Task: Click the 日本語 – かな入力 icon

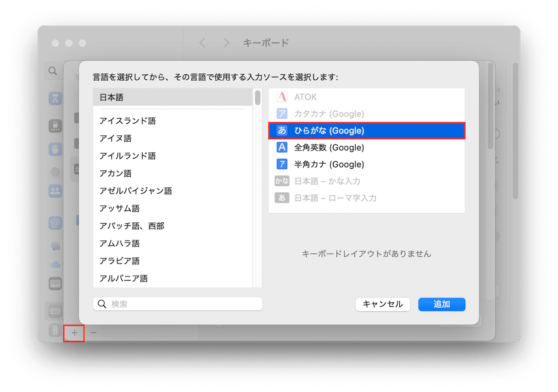Action: tap(282, 181)
